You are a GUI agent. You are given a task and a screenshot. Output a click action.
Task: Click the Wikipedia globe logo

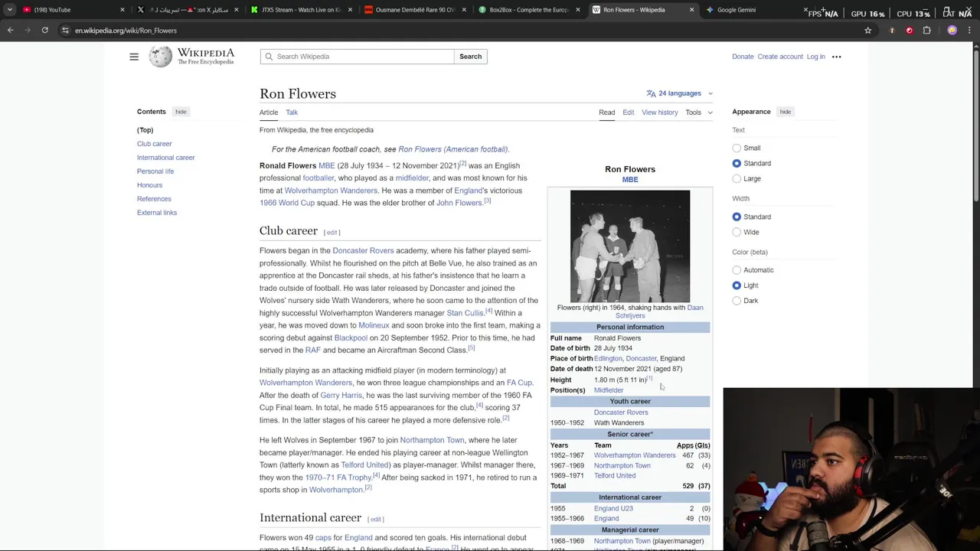tap(160, 57)
